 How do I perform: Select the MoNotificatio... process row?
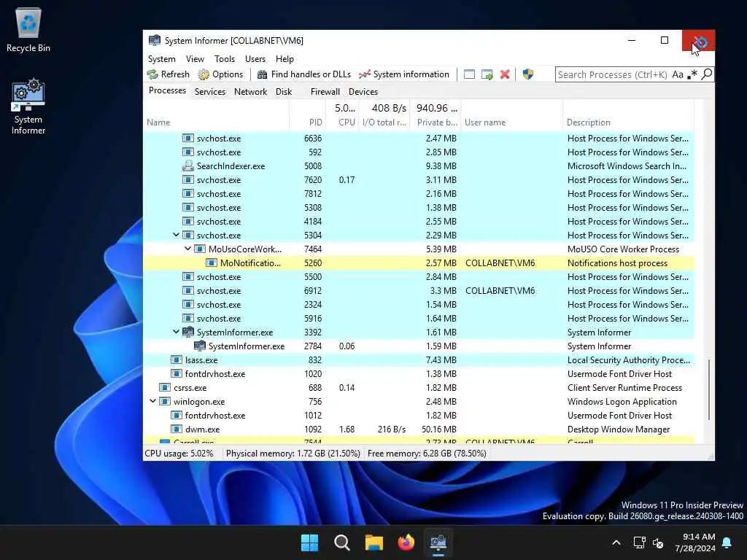point(418,262)
